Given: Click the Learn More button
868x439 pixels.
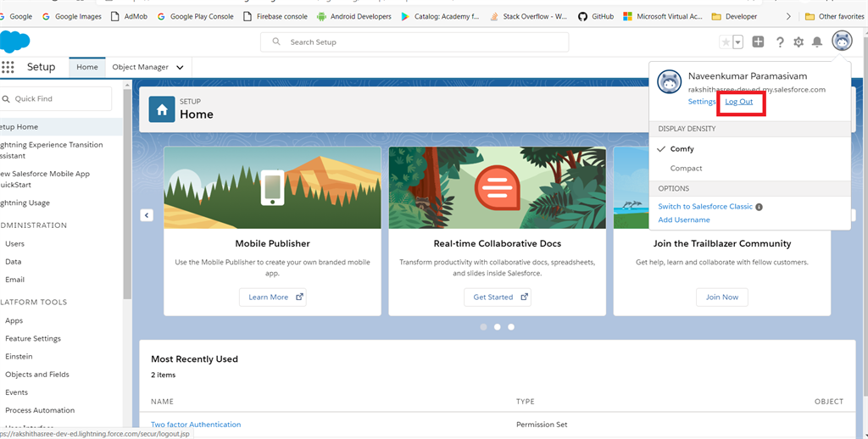Looking at the screenshot, I should 272,297.
